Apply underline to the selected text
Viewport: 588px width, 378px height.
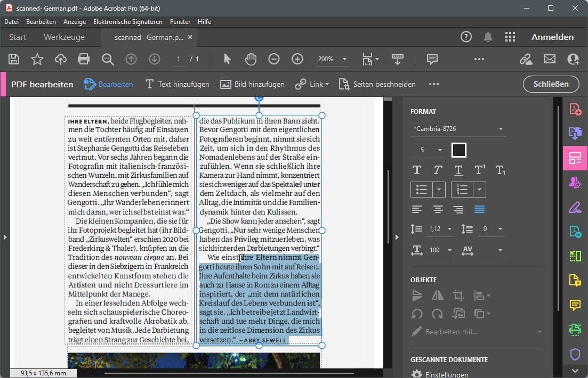458,169
